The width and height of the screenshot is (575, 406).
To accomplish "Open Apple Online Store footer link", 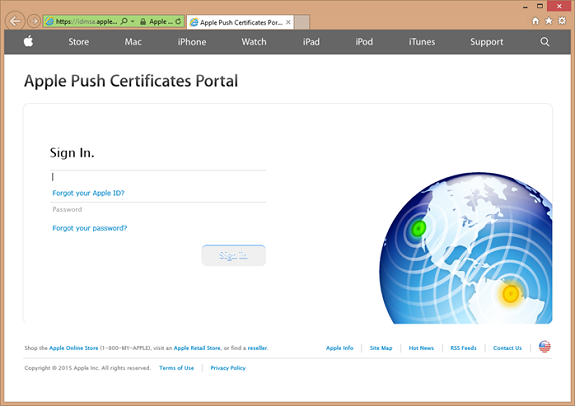I will click(74, 348).
